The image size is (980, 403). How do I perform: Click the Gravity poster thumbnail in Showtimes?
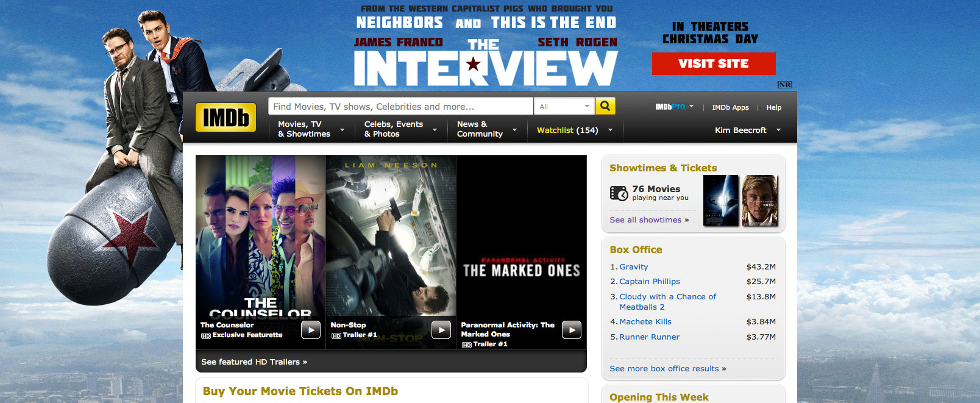click(x=720, y=201)
